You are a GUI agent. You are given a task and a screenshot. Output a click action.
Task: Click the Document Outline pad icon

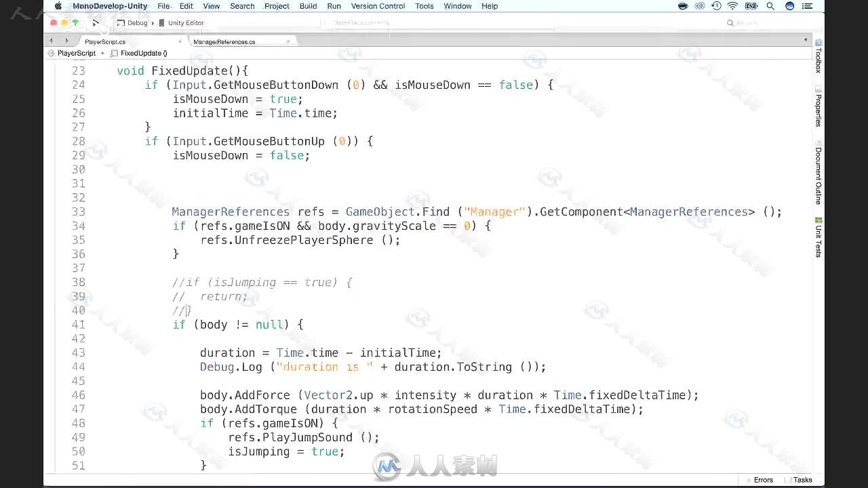818,143
